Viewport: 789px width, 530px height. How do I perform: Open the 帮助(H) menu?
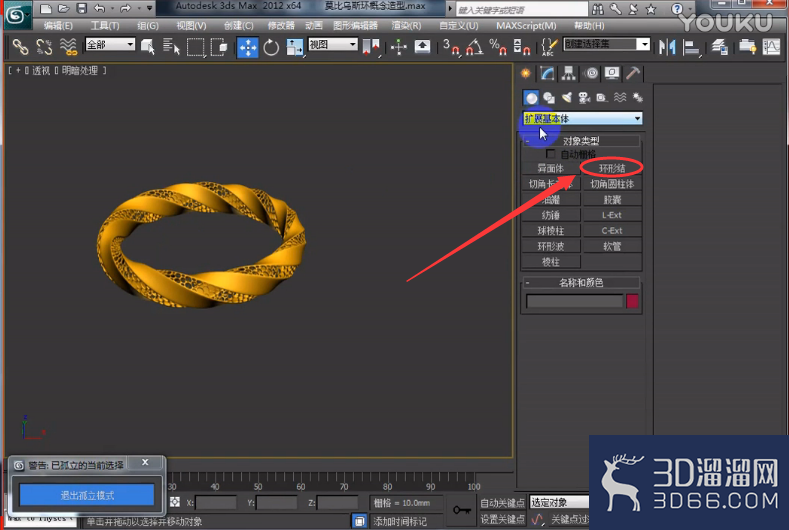point(589,26)
